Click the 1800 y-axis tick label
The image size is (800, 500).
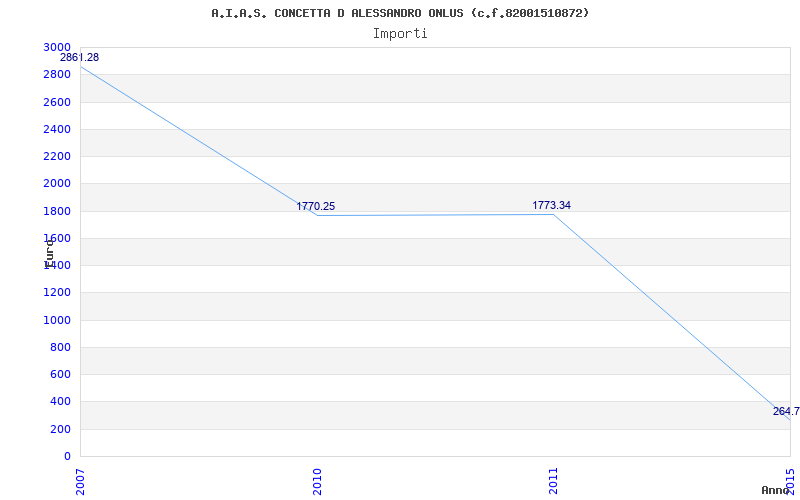click(57, 211)
